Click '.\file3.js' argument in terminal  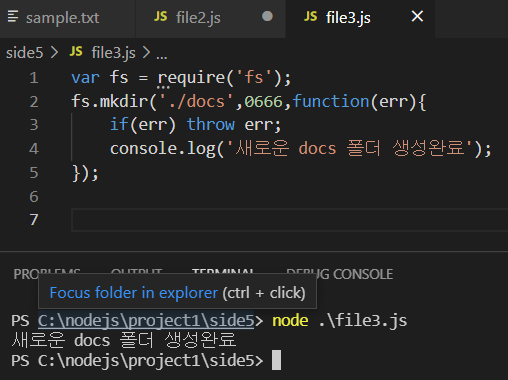(x=363, y=321)
